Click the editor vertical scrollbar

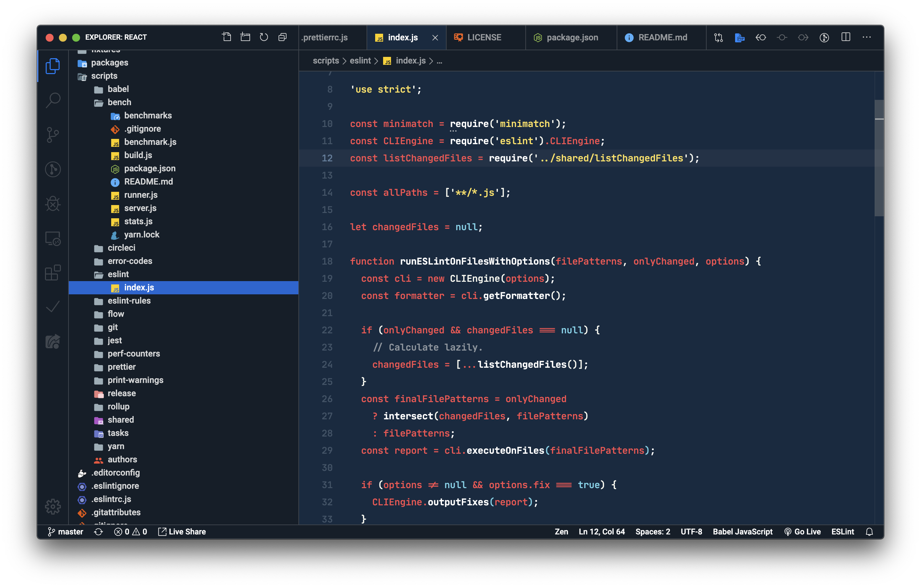(x=879, y=158)
